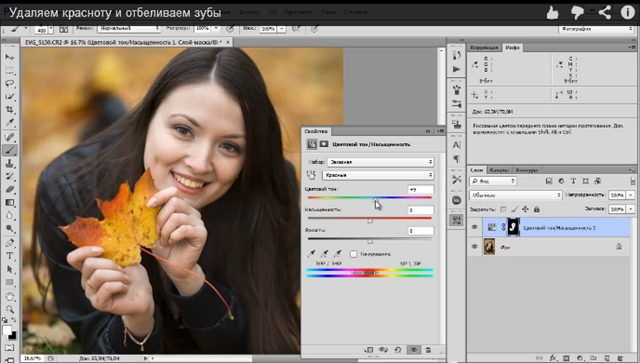Click the thumbs up icon in video overlay
640x363 pixels.
pos(552,13)
